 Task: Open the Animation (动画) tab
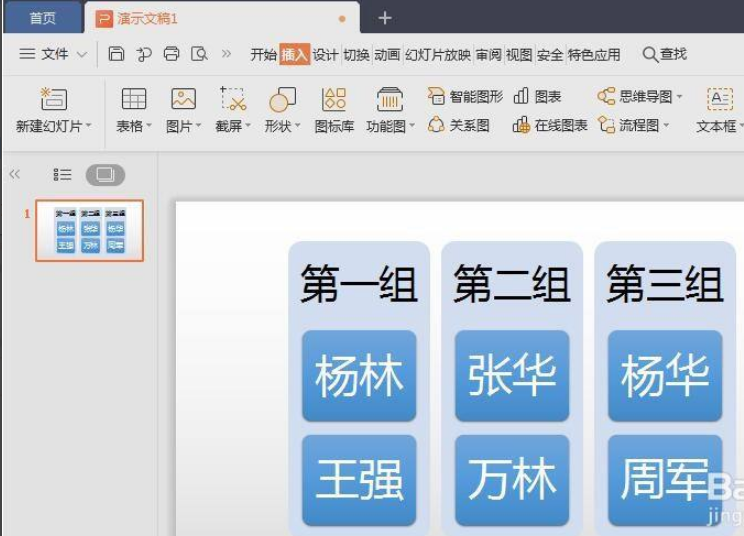[387, 55]
